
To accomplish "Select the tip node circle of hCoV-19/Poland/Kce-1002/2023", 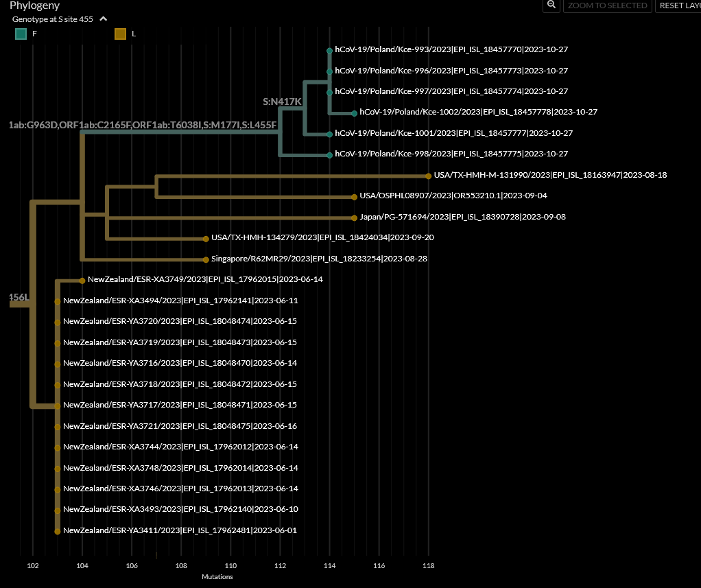I will (353, 112).
